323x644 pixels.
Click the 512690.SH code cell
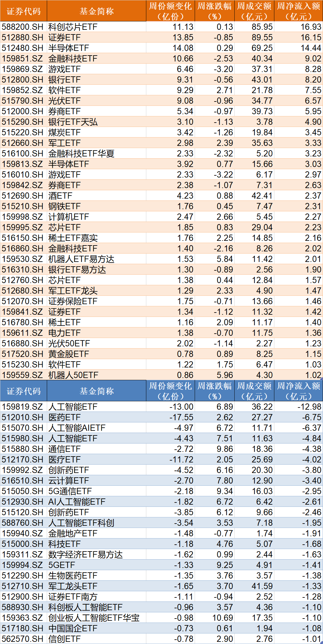coord(23,196)
